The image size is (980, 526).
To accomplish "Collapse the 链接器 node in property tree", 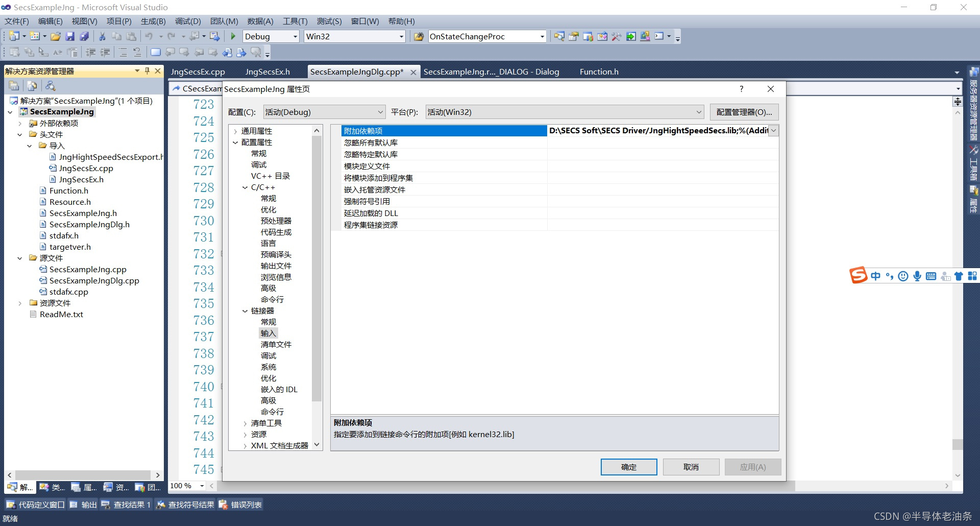I will click(245, 311).
